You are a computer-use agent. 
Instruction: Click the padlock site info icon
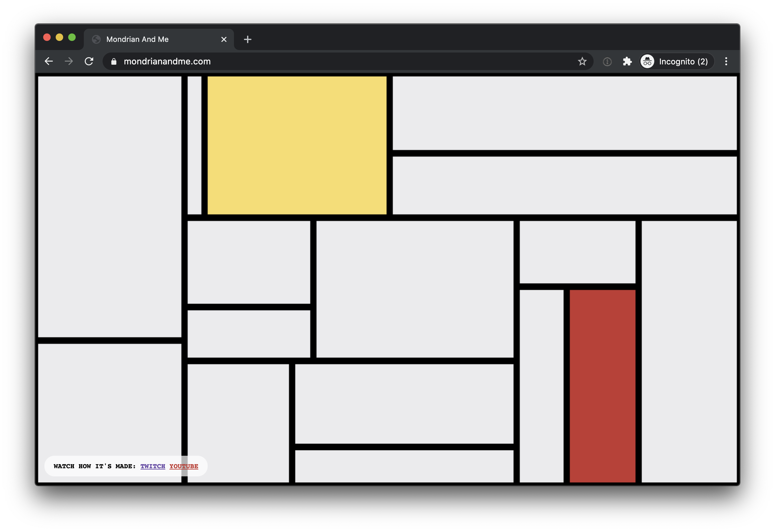(114, 61)
